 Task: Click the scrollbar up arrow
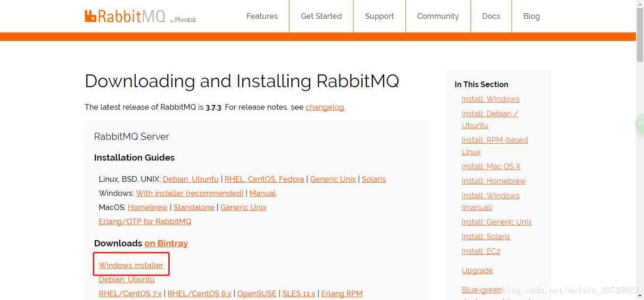[x=640, y=4]
